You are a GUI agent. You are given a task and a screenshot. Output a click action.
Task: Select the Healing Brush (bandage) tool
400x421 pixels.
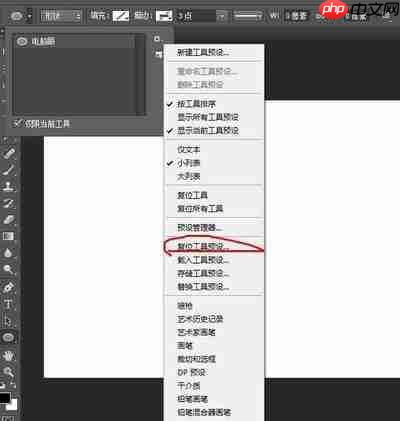pos(9,154)
